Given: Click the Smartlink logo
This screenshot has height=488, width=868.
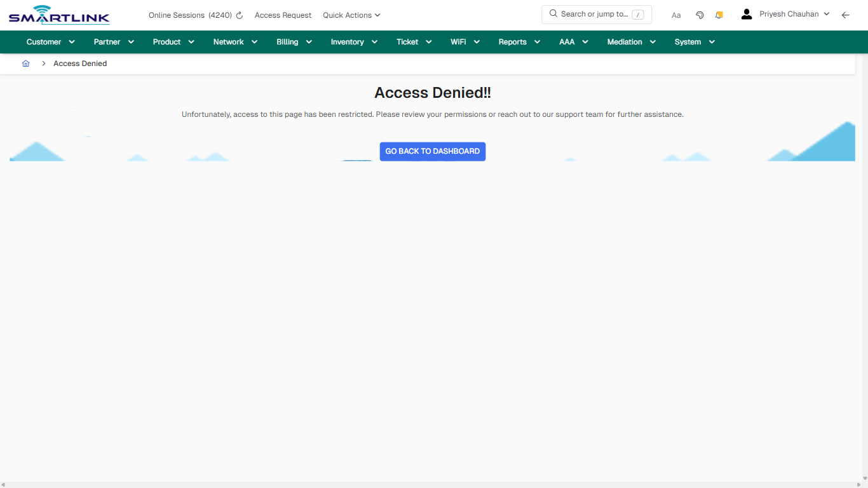Looking at the screenshot, I should pyautogui.click(x=58, y=15).
